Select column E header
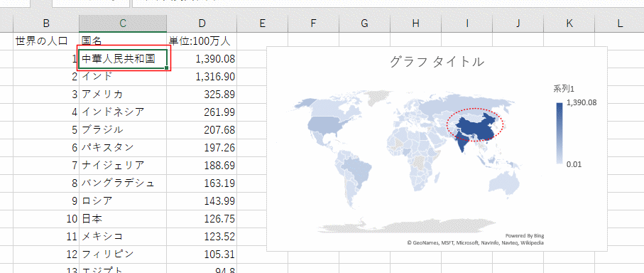The width and height of the screenshot is (644, 273). pos(263,24)
